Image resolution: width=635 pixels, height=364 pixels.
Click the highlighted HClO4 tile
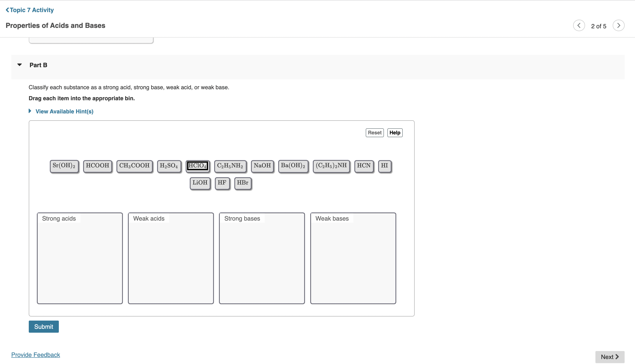pos(197,166)
